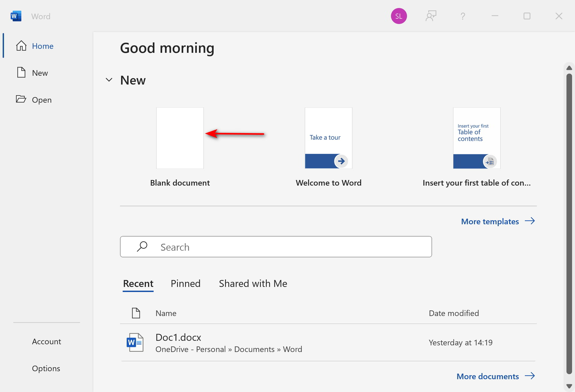Click the feedback person icon
Viewport: 575px width, 392px height.
click(431, 16)
